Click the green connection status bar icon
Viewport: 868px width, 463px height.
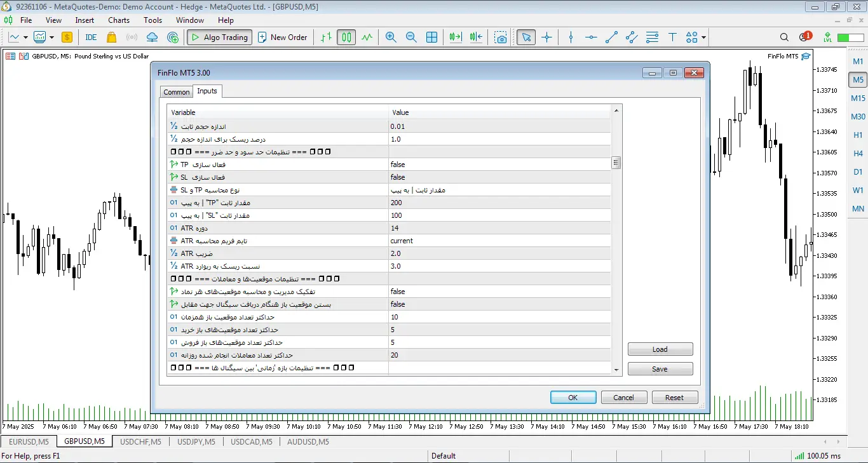point(850,37)
